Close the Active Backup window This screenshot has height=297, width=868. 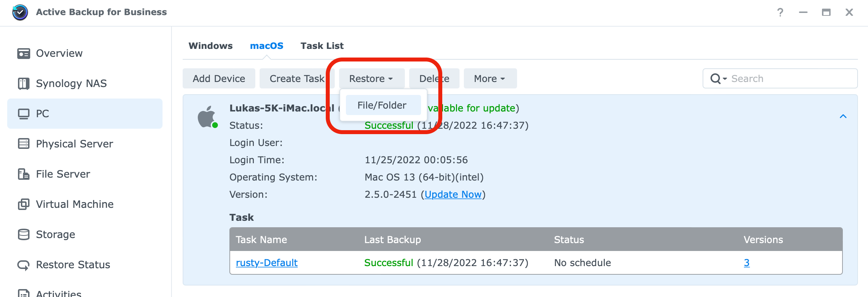(x=849, y=12)
